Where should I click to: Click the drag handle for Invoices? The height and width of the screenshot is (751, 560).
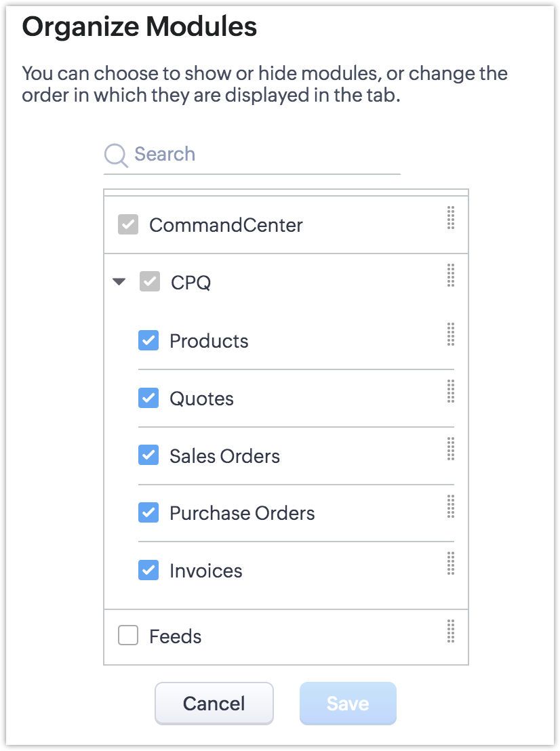tap(451, 563)
